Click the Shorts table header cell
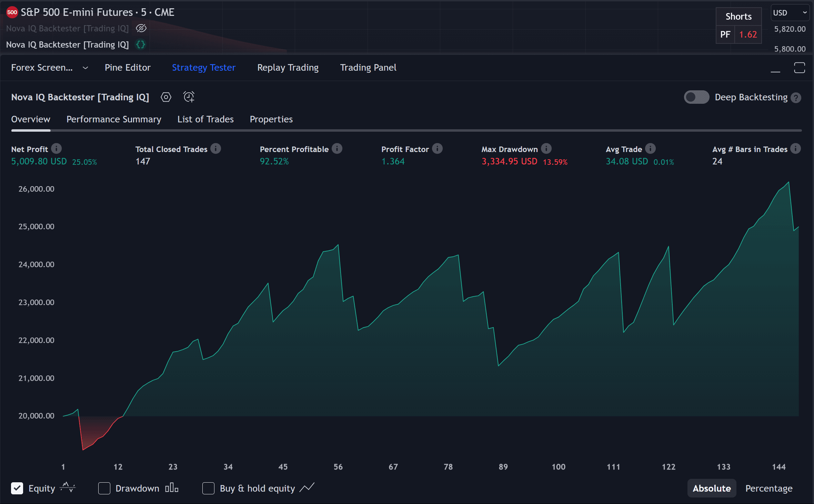Image resolution: width=814 pixels, height=504 pixels. click(738, 17)
